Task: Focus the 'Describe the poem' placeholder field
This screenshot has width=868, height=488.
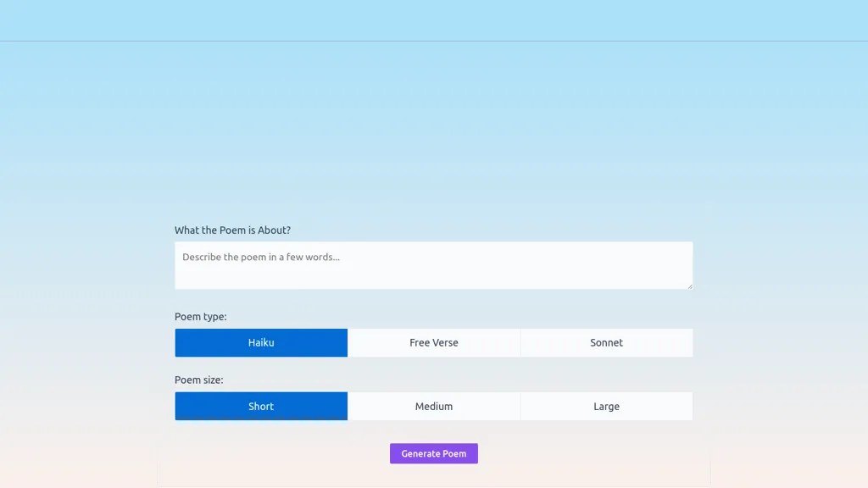Action: (339, 257)
